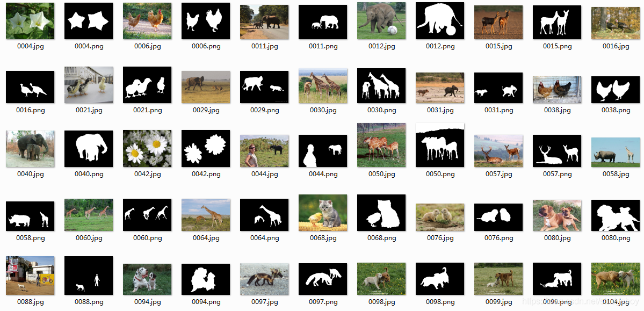Open the 0088.jpg street scene photo
This screenshot has height=311, width=644.
pos(30,276)
